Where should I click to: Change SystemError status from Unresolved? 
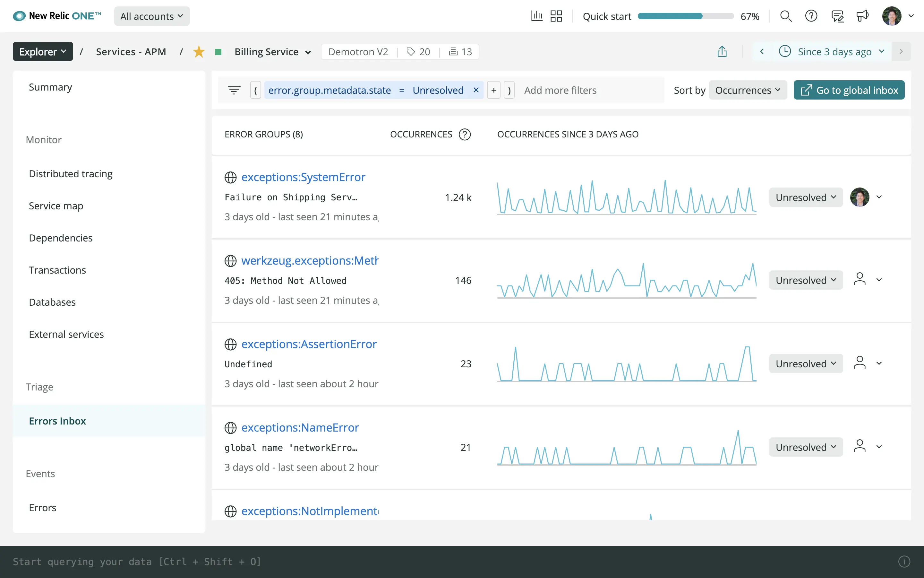(x=806, y=197)
